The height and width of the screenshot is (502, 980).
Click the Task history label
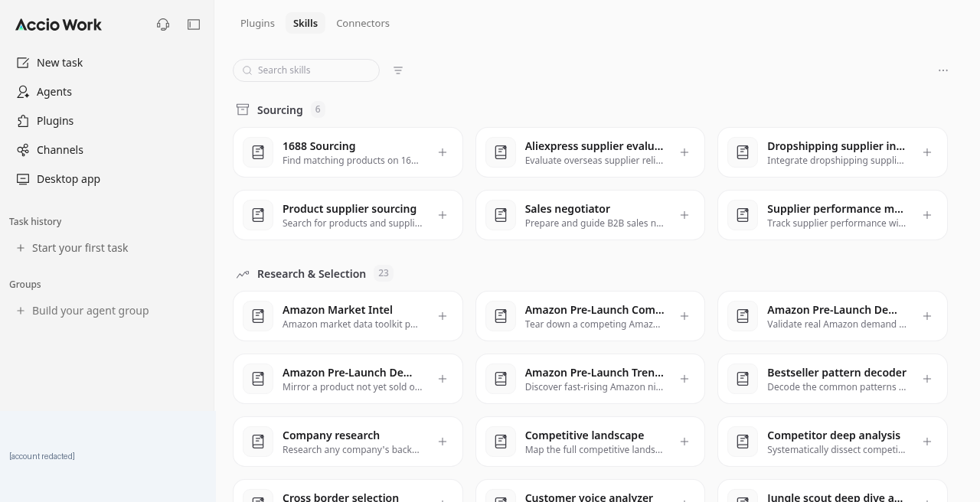pos(35,221)
